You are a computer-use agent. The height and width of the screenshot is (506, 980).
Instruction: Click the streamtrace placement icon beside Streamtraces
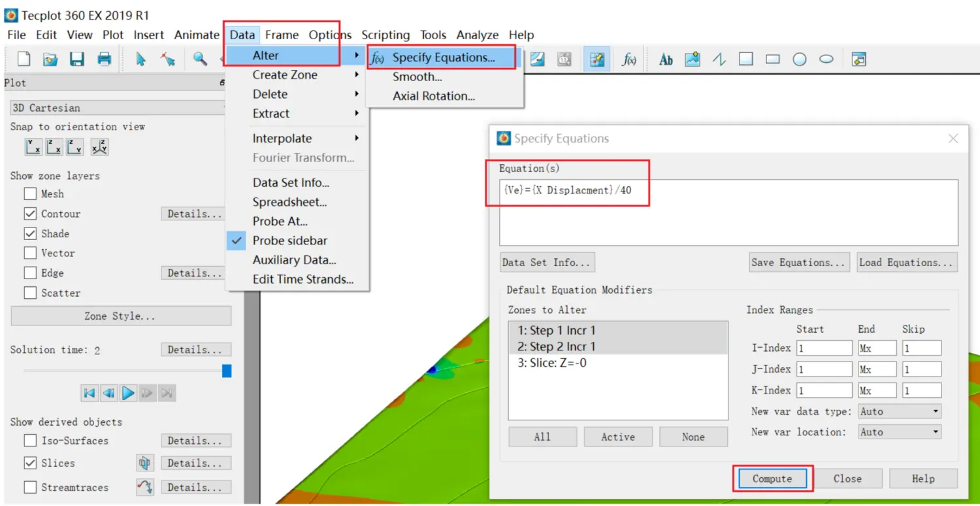144,487
